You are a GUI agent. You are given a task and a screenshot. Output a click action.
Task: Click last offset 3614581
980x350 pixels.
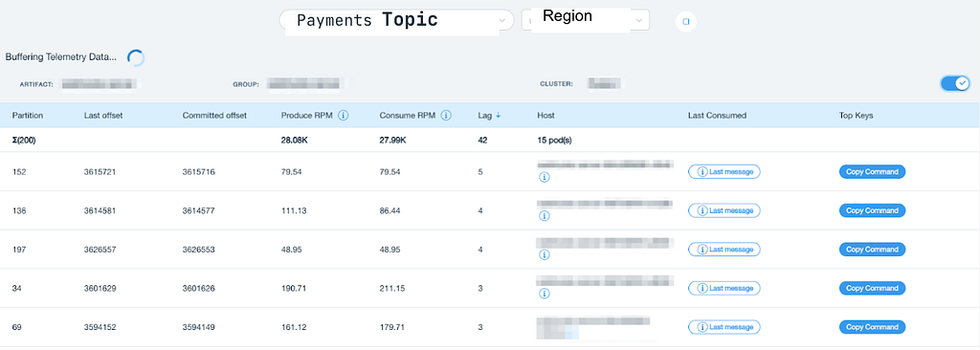pos(100,210)
